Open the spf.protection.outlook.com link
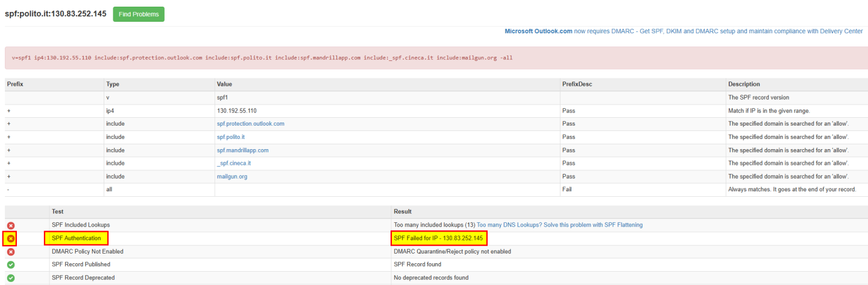The width and height of the screenshot is (868, 285). click(x=250, y=124)
